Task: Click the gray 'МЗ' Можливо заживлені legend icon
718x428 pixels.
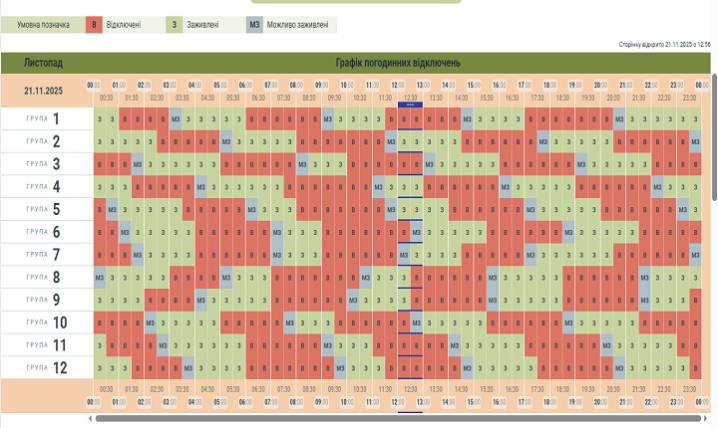Action: pyautogui.click(x=256, y=23)
